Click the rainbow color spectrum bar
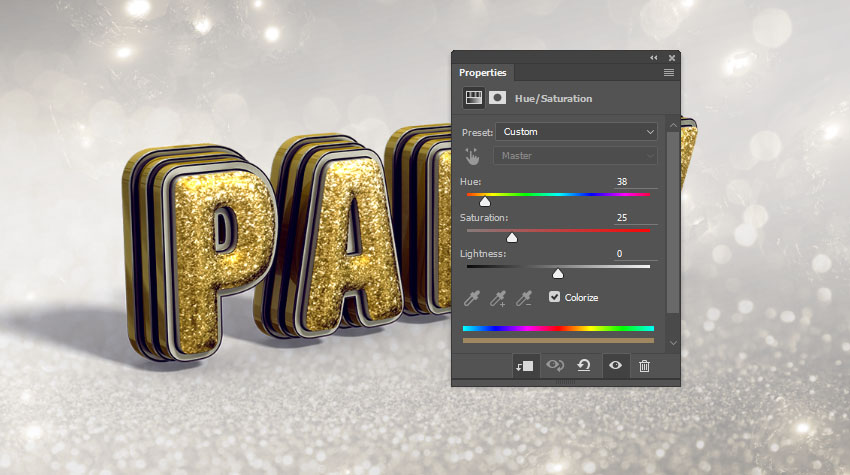 (x=558, y=328)
